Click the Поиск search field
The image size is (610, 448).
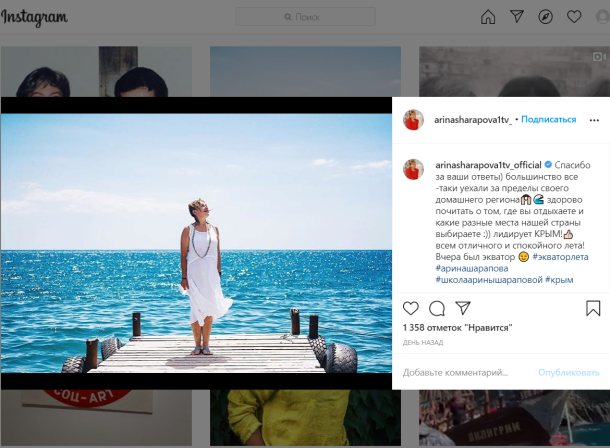[306, 17]
